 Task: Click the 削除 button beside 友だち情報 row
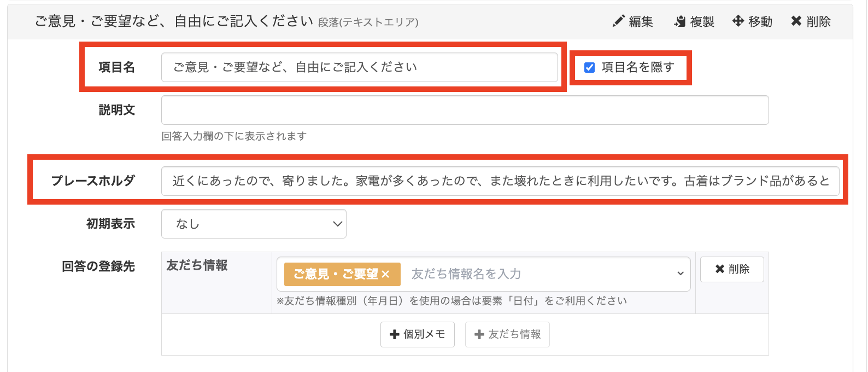[x=732, y=269]
